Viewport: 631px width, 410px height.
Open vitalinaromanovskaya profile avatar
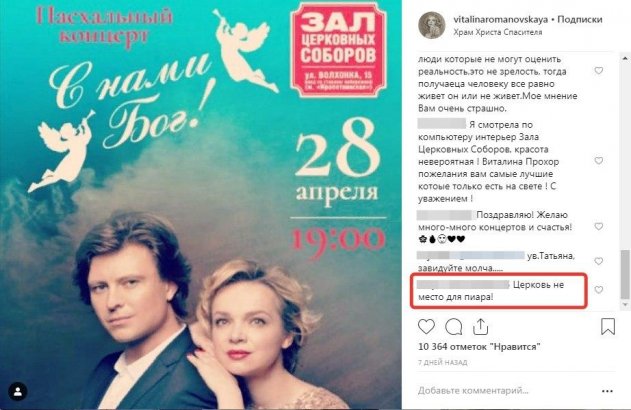click(431, 25)
